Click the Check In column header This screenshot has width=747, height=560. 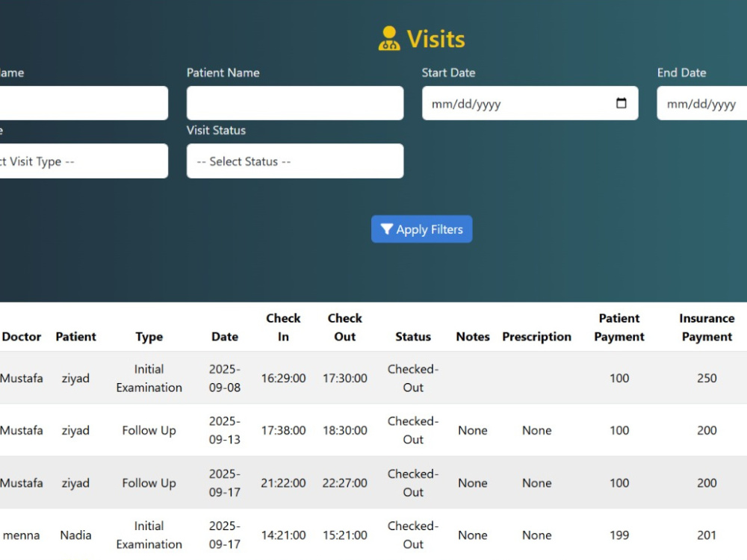[x=283, y=327]
